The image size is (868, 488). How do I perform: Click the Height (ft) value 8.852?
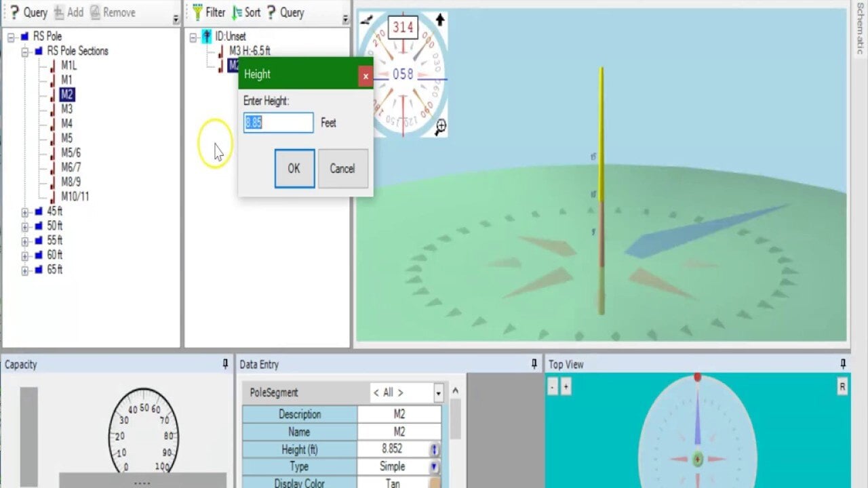pyautogui.click(x=393, y=449)
